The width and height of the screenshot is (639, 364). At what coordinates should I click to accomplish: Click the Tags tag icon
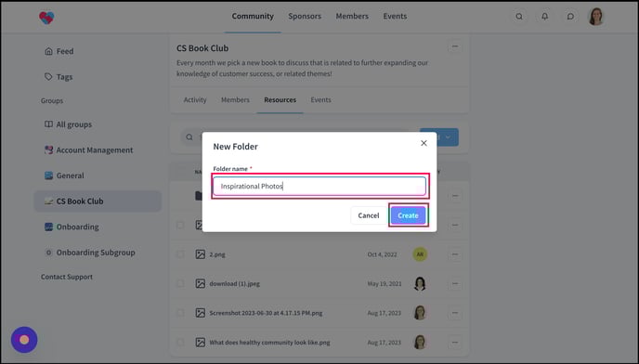point(48,77)
